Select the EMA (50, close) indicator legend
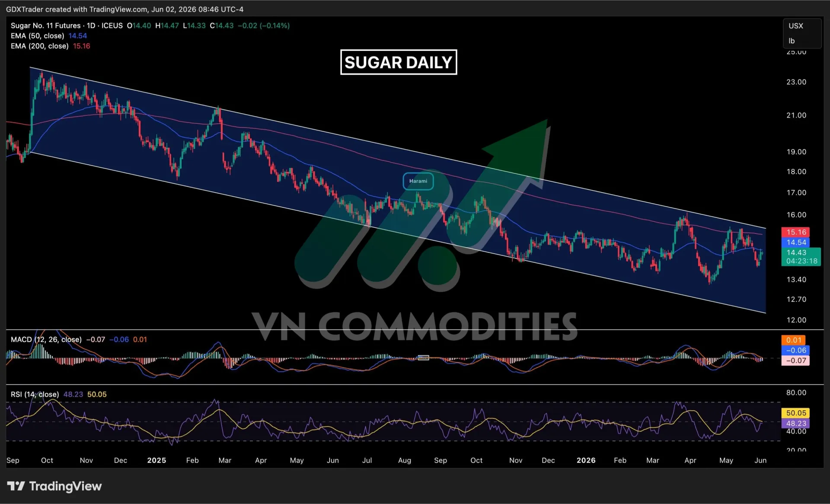The image size is (830, 504). click(37, 36)
